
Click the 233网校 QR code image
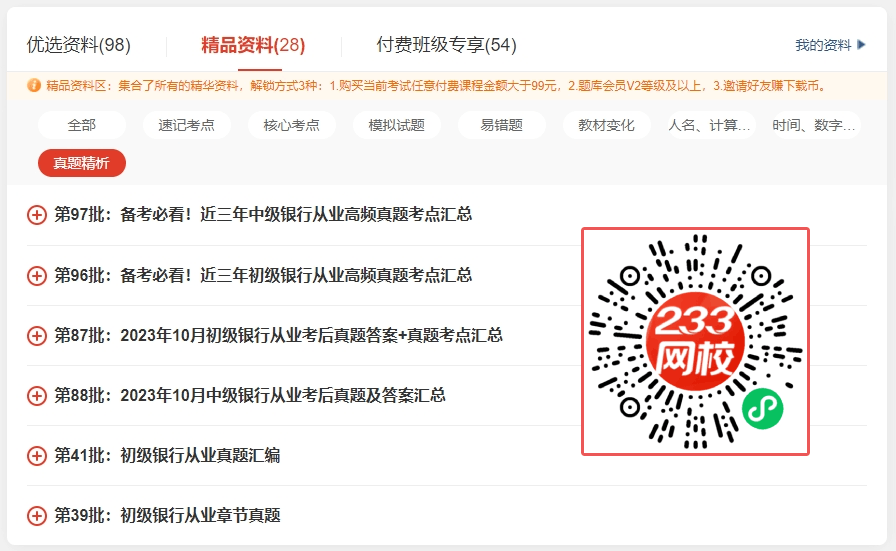(695, 341)
